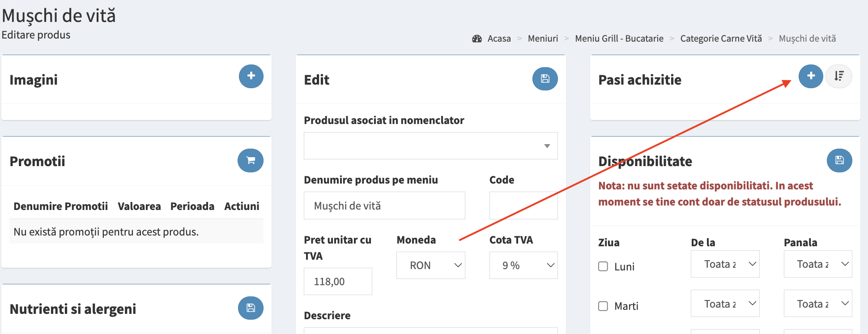This screenshot has height=334, width=868.
Task: Click the Denumire produs pe meniu field
Action: 384,206
